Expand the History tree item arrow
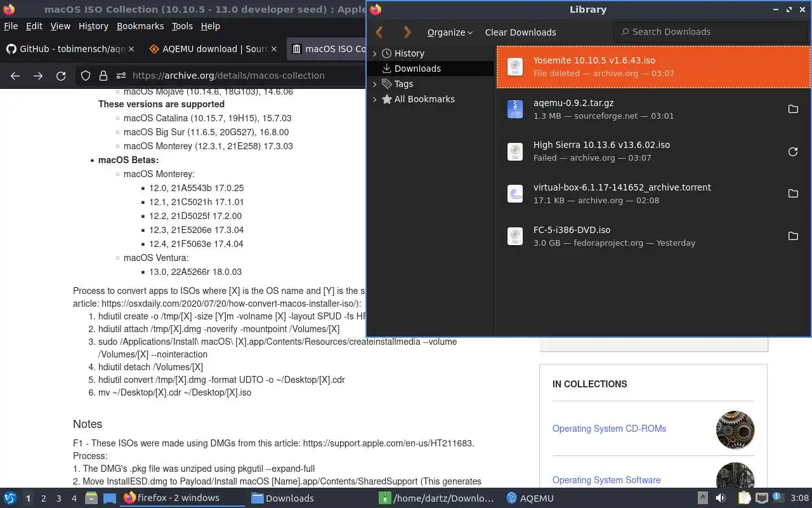 point(374,53)
